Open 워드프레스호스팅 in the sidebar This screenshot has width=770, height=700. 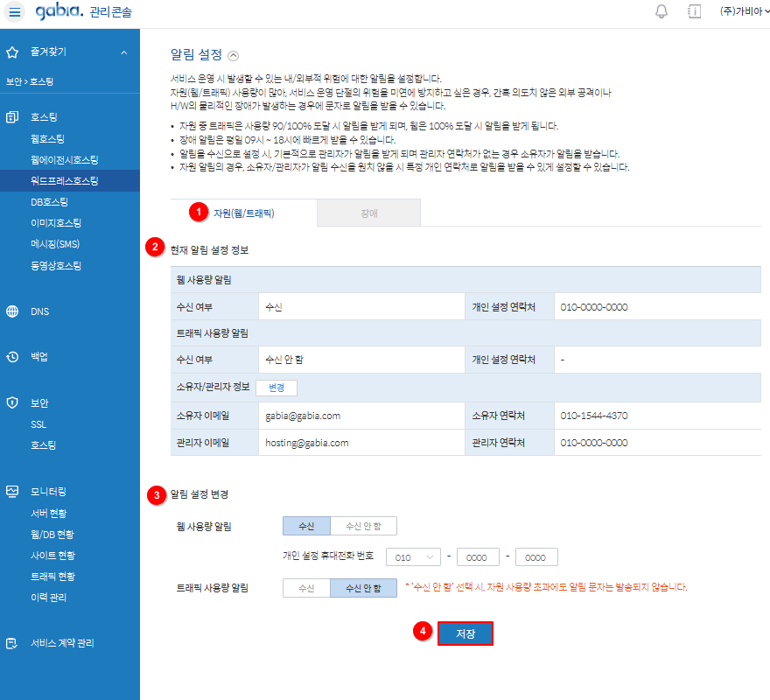[x=64, y=181]
